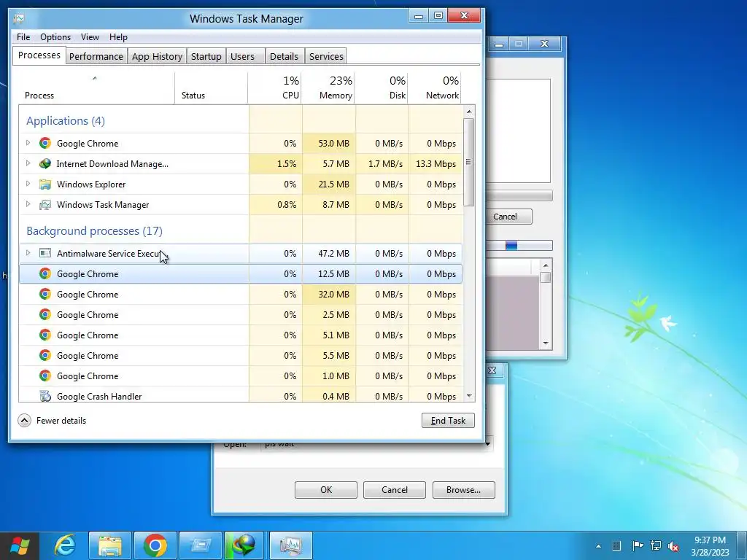Screen dimensions: 747x560
Task: Click OK in the Run dialog
Action: (x=326, y=490)
